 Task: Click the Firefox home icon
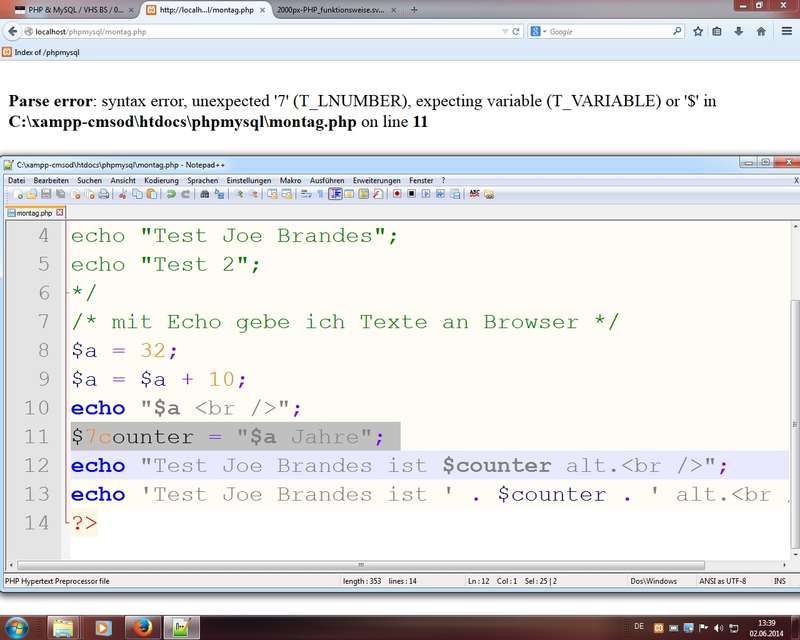coord(761,31)
